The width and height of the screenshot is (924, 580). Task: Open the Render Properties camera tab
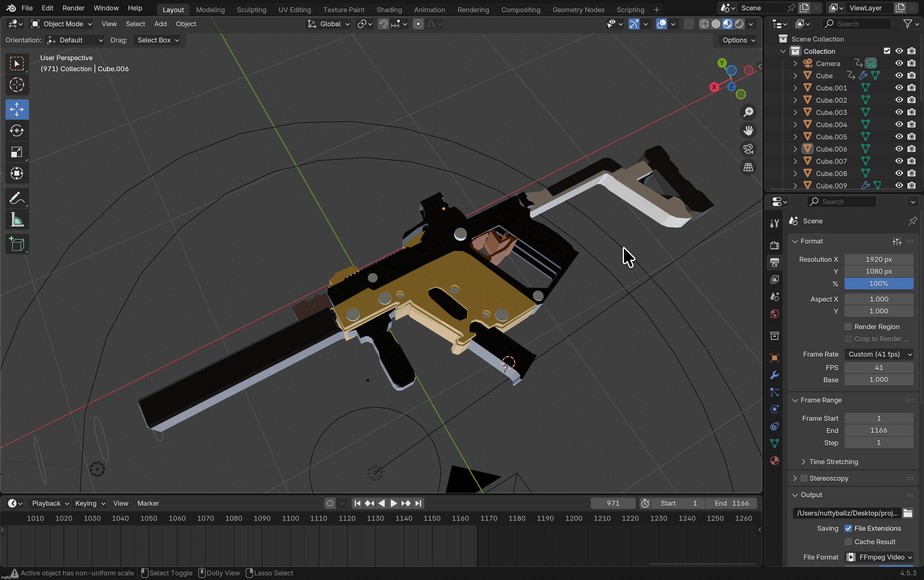tap(774, 245)
